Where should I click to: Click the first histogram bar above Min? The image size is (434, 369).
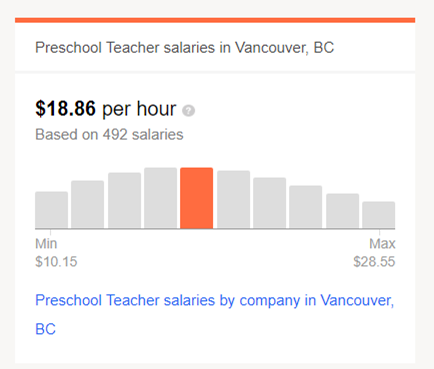point(52,210)
